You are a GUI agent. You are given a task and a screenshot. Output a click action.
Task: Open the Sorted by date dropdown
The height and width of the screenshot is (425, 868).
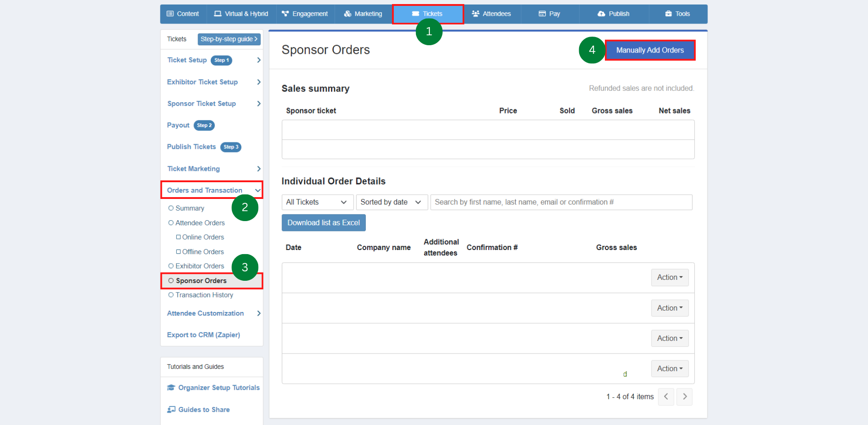(x=392, y=203)
